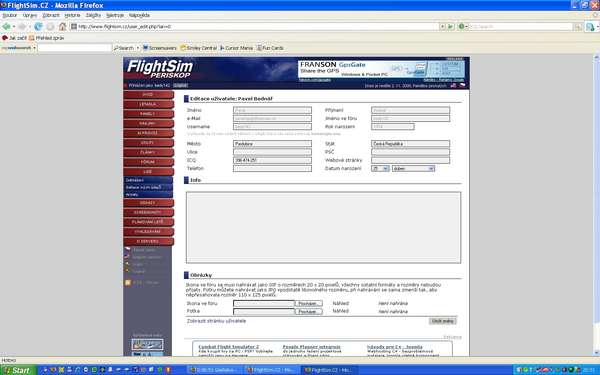Click the Město field containing Pardubice
The height and width of the screenshot is (375, 600).
(272, 144)
